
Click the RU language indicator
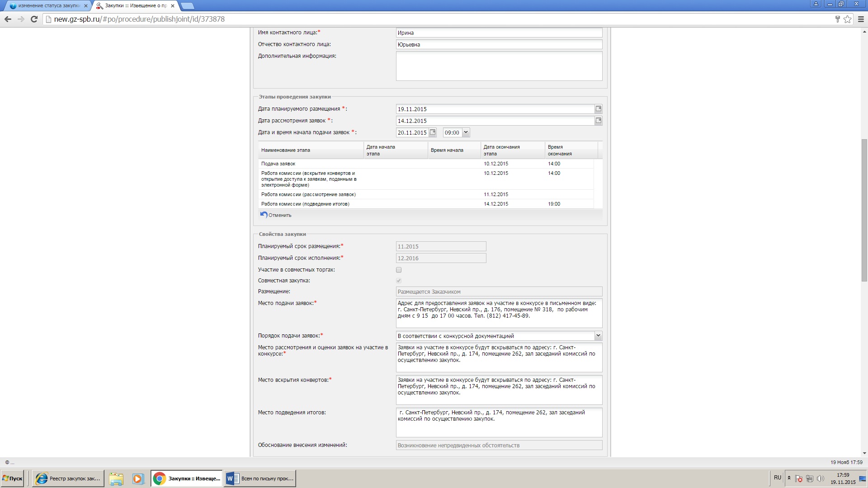(778, 478)
